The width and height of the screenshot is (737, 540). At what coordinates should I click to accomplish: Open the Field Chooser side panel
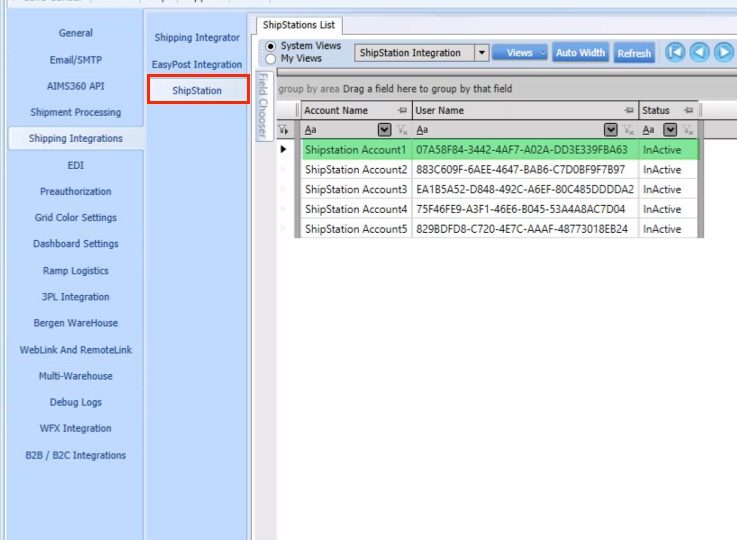(263, 105)
